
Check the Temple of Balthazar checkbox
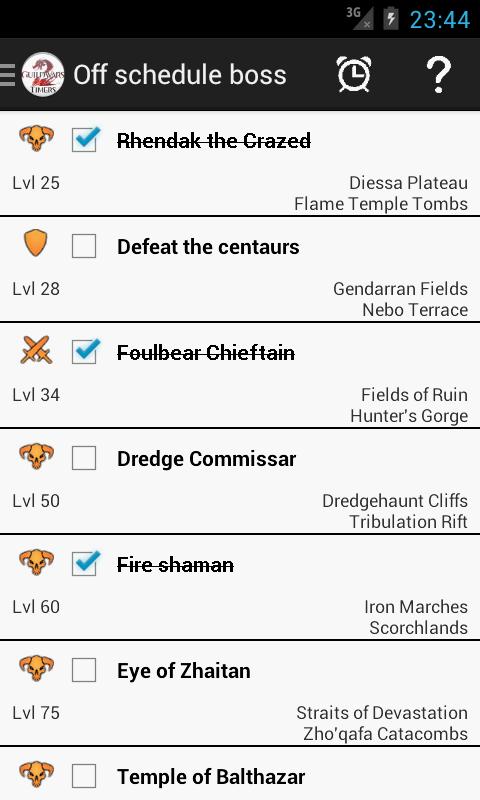[84, 777]
